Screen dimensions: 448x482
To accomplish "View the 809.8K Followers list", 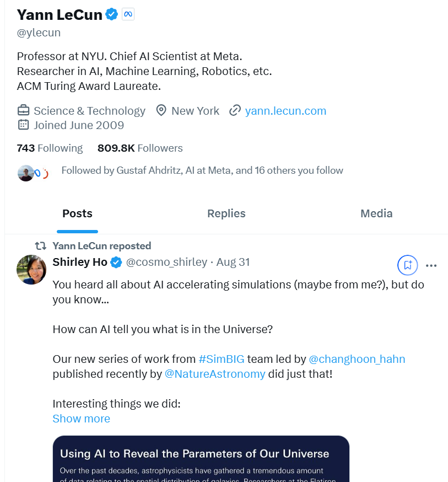I will tap(140, 148).
